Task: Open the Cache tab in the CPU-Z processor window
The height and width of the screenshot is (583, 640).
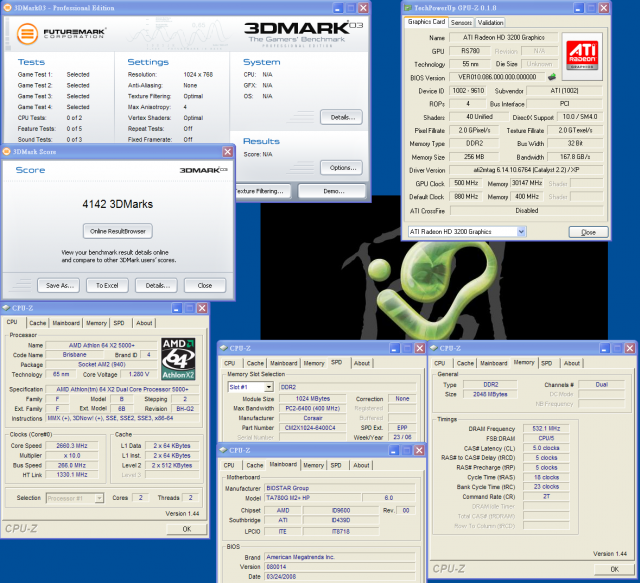Action: [38, 323]
